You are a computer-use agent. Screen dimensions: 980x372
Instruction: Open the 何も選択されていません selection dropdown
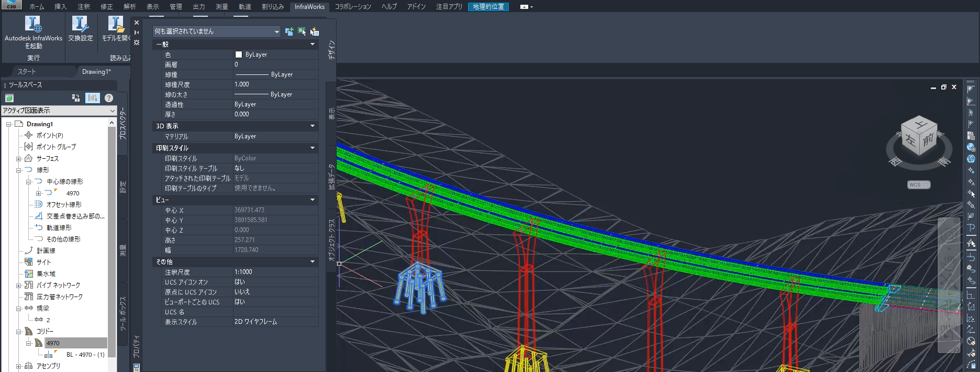pos(217,31)
